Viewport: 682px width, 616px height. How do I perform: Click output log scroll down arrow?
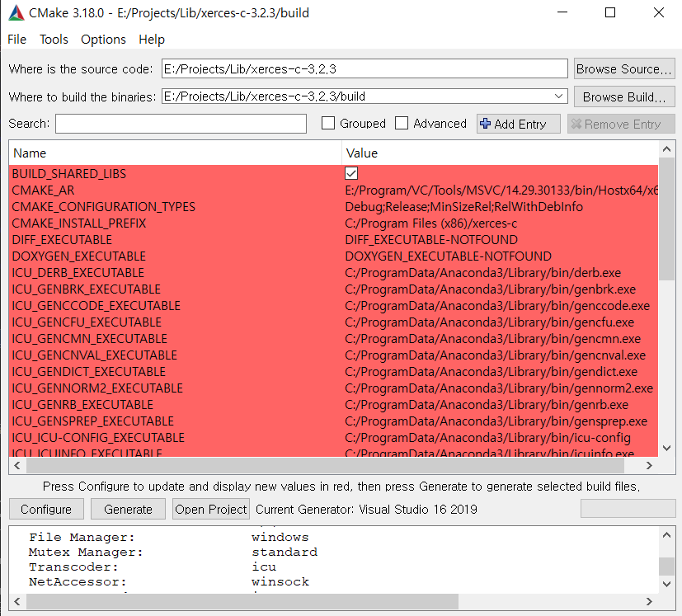(x=666, y=584)
